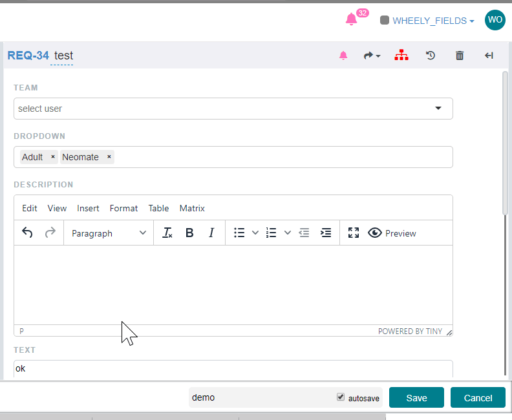This screenshot has height=420, width=512.
Task: Collapse the panel with left arrow icon
Action: coord(489,56)
